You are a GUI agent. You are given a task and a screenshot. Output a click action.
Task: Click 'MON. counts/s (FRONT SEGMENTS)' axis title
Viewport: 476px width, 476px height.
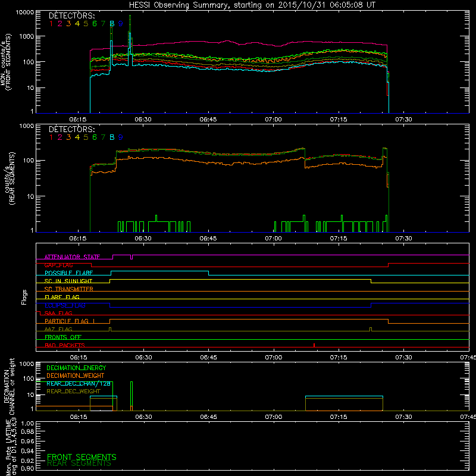pos(5,62)
